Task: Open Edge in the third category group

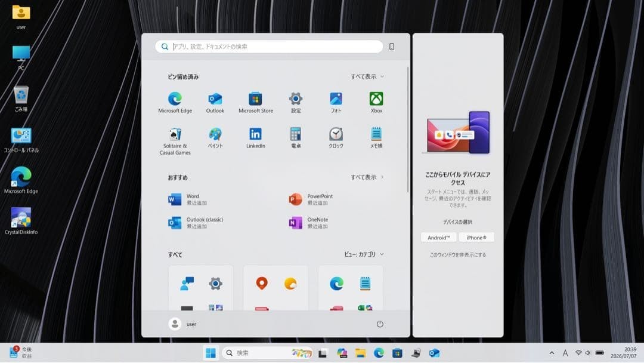Action: pos(336,283)
